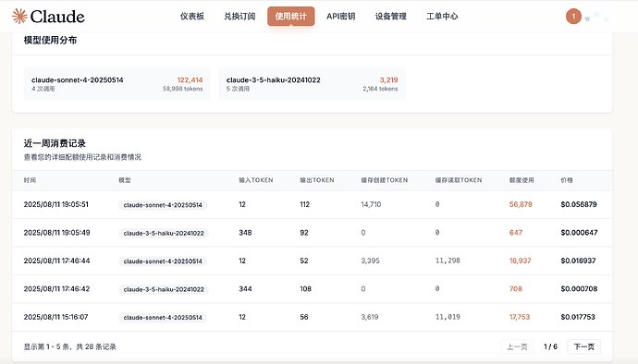Click quota usage value 17,753
This screenshot has height=364, width=638.
click(520, 317)
